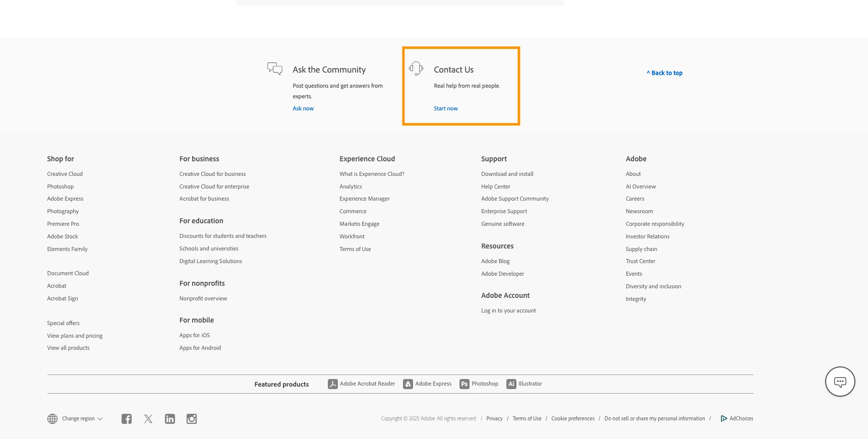Open the X (Twitter) social icon
This screenshot has width=868, height=439.
coord(148,419)
